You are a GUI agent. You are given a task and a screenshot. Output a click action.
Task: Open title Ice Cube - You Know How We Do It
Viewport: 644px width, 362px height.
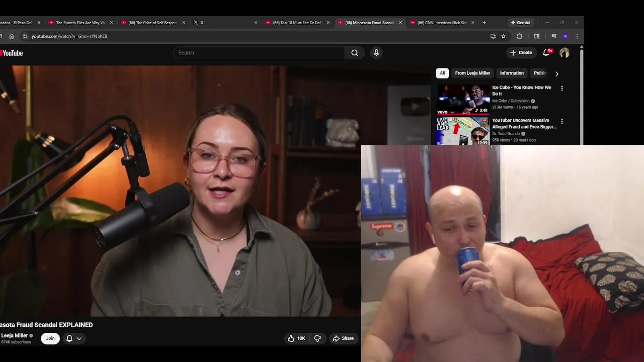coord(522,90)
